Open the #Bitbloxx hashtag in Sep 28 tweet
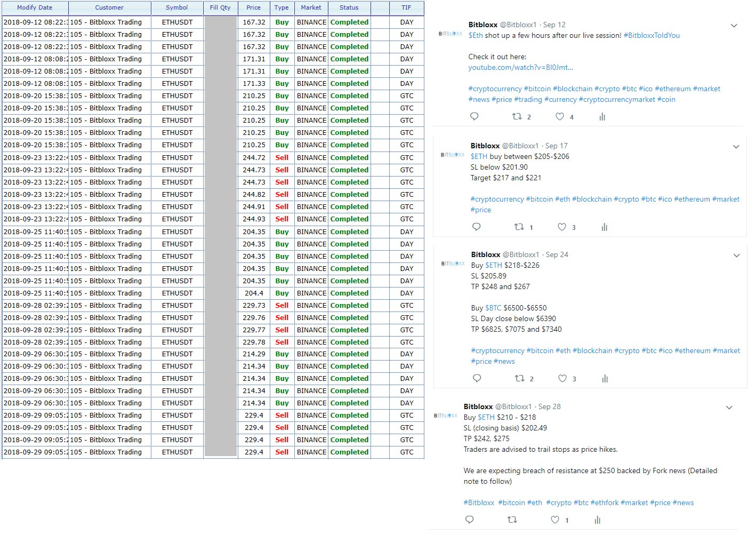 (x=479, y=502)
